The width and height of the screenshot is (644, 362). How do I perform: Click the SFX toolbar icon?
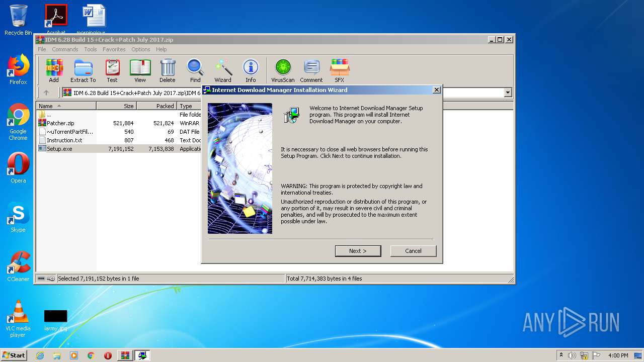pyautogui.click(x=340, y=70)
